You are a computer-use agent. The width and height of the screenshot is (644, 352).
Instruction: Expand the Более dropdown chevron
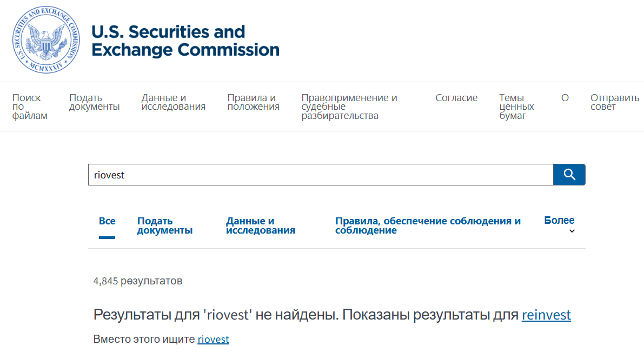[x=572, y=231]
